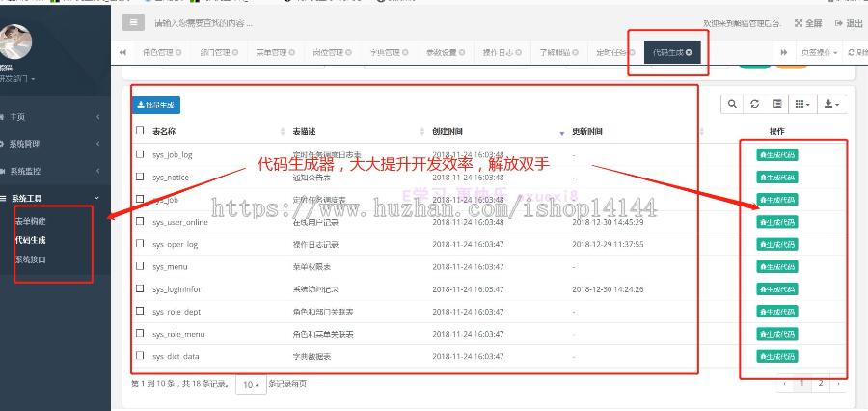Click the table refresh icon

(x=754, y=104)
